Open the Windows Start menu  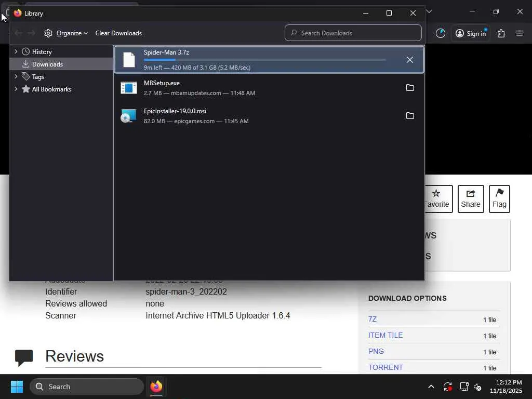pyautogui.click(x=17, y=387)
